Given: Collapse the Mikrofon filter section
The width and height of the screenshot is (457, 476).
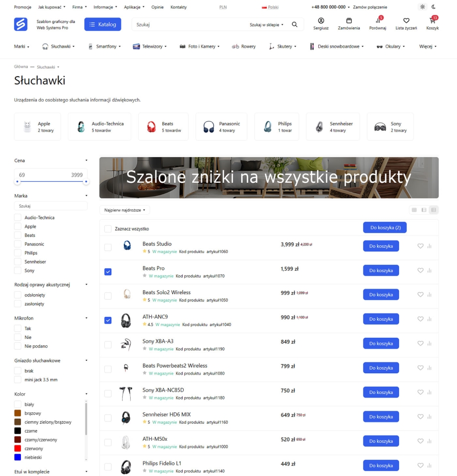Looking at the screenshot, I should [86, 318].
